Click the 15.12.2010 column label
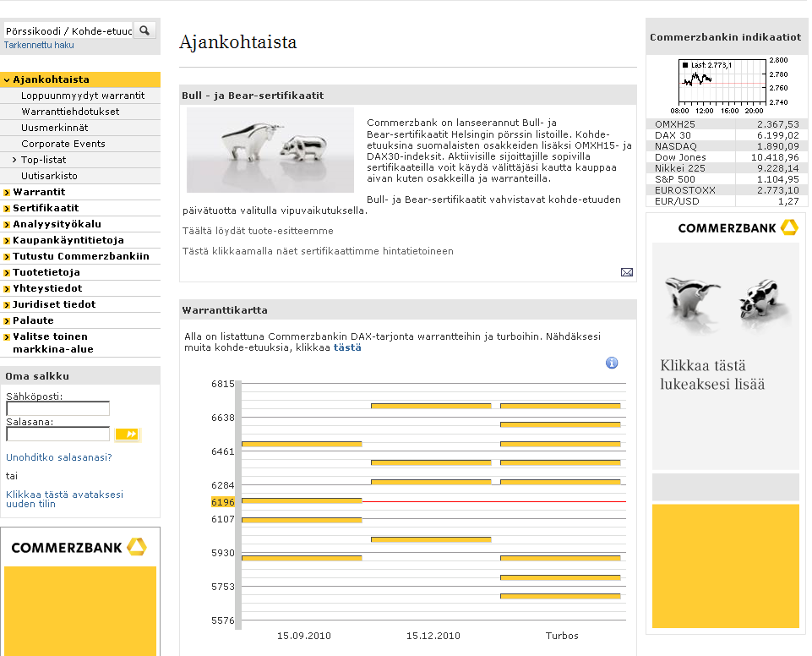 tap(433, 635)
